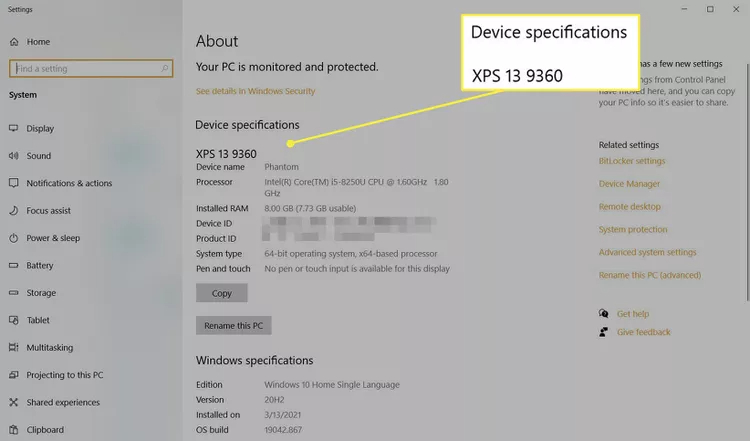Open Notifications & actions icon

tap(14, 183)
